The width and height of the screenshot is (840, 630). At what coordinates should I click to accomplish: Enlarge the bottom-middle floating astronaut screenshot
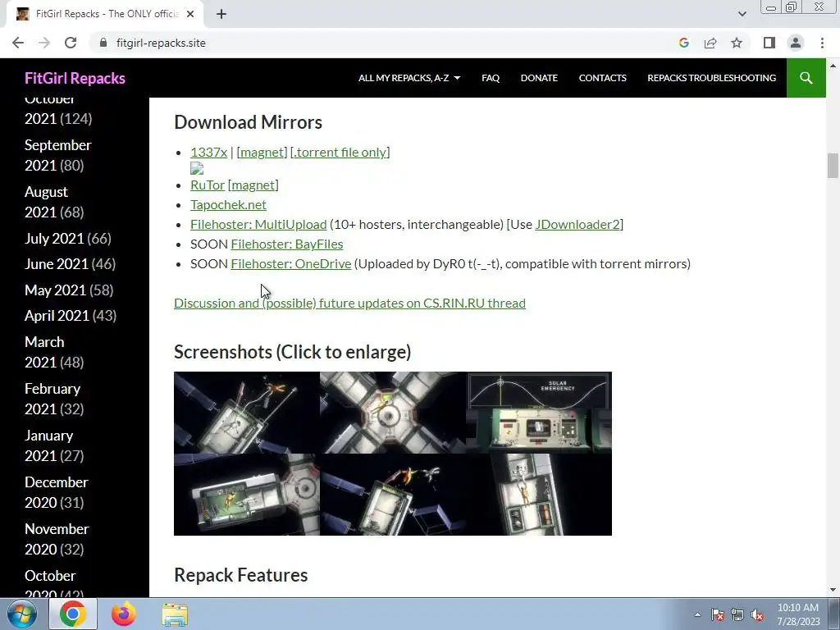(393, 495)
